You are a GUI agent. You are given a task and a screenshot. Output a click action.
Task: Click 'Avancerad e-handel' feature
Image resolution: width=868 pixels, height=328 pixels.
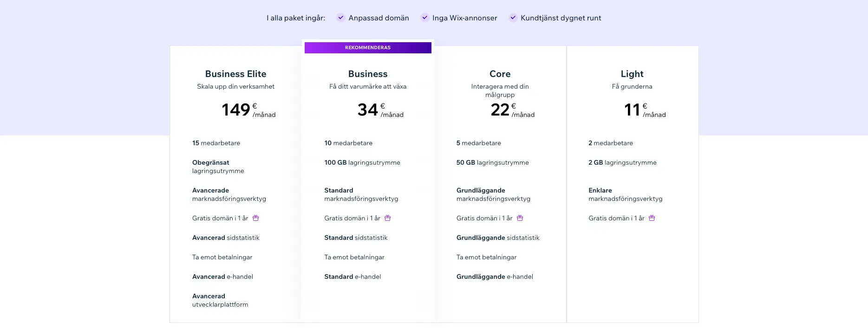pos(223,277)
